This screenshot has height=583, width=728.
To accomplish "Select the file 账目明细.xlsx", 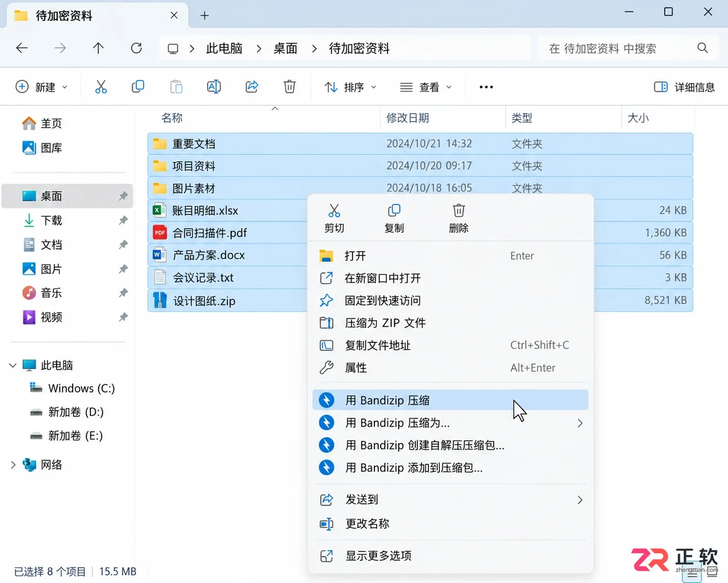I will (x=206, y=210).
